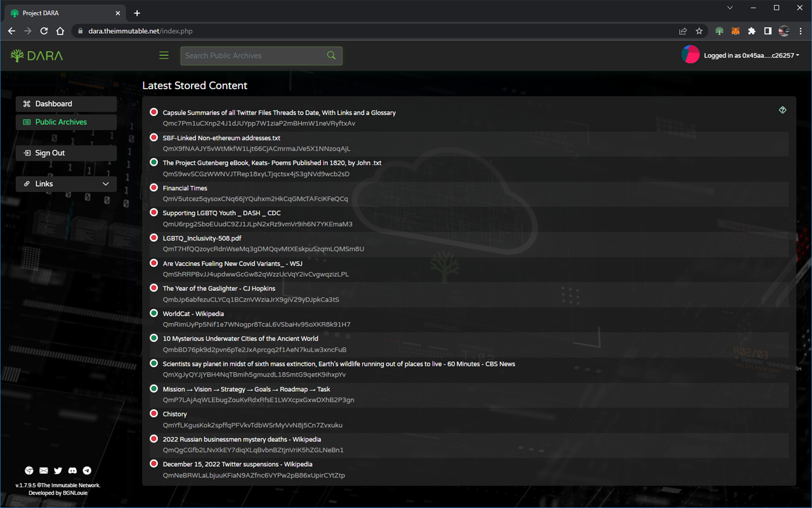Open the Logged in as account dropdown
Viewport: 812px width, 508px height.
pyautogui.click(x=751, y=55)
